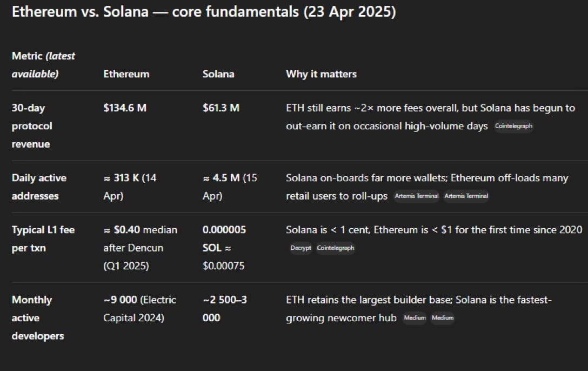Select the Ethereum column header

click(x=126, y=74)
